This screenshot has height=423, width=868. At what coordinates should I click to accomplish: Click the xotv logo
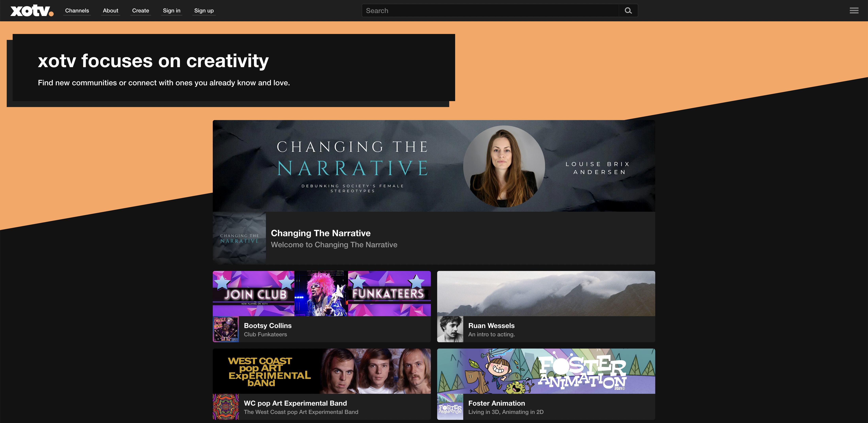32,11
